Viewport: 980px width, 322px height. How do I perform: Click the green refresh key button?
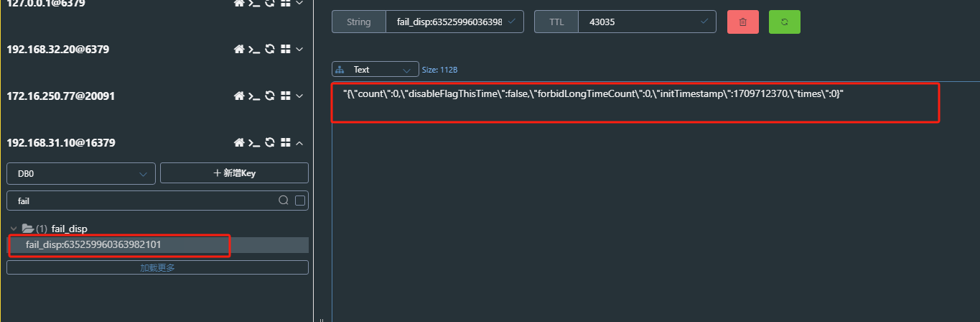(x=784, y=22)
